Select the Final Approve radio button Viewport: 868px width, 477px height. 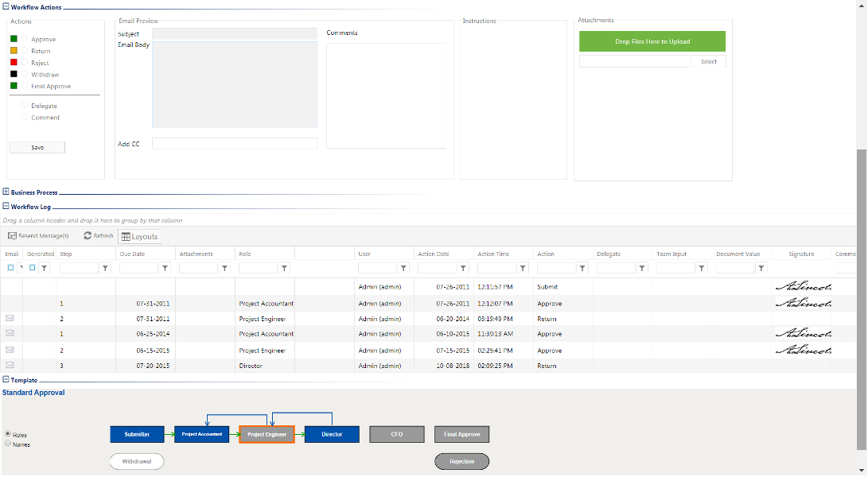[25, 86]
